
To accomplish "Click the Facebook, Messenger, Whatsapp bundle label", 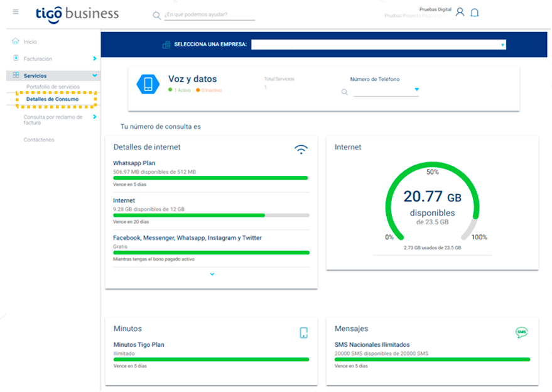I will [x=187, y=237].
